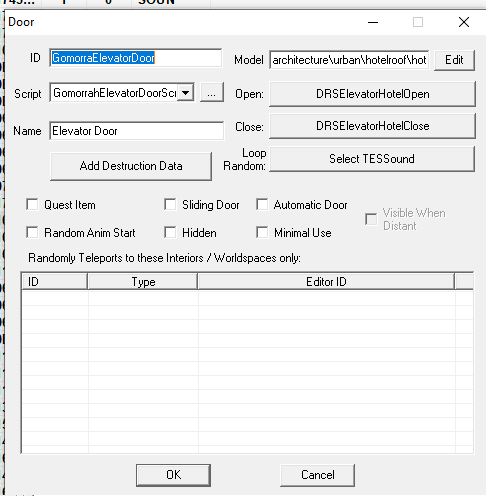This screenshot has width=486, height=496.
Task: Click Select TESSound loop button
Action: pos(372,159)
